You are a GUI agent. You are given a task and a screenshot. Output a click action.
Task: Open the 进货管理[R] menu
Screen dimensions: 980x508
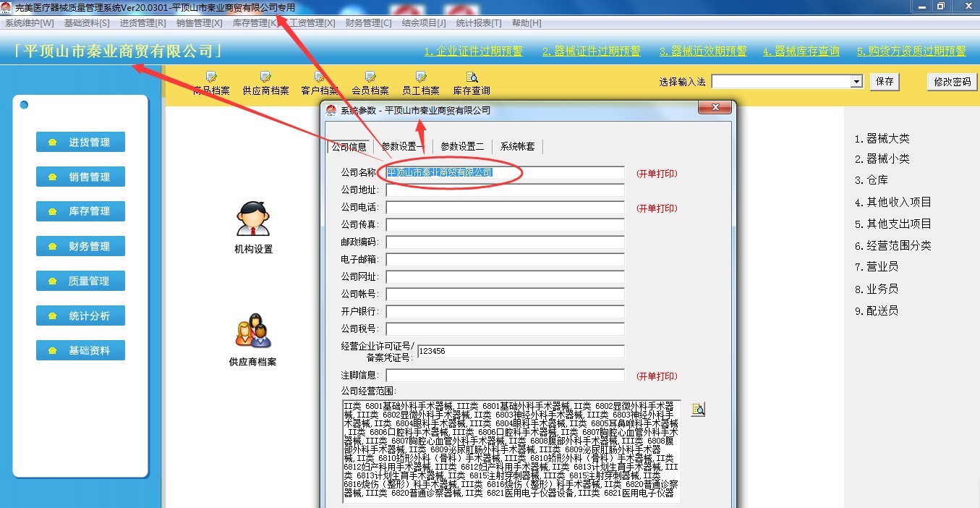point(142,23)
